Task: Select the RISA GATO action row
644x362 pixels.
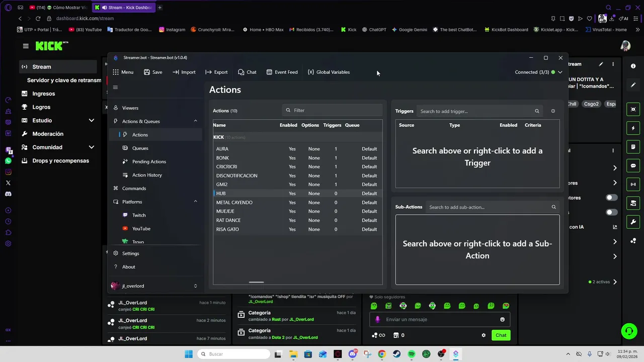Action: tap(297, 229)
